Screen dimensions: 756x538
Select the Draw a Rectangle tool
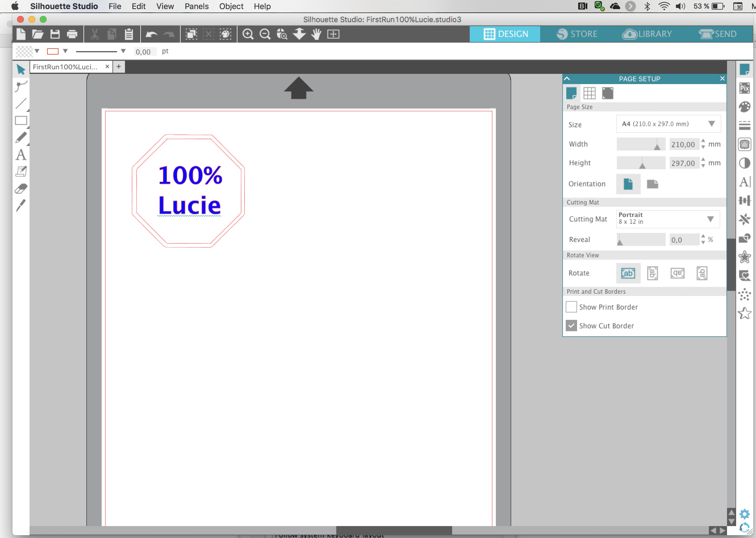tap(21, 121)
